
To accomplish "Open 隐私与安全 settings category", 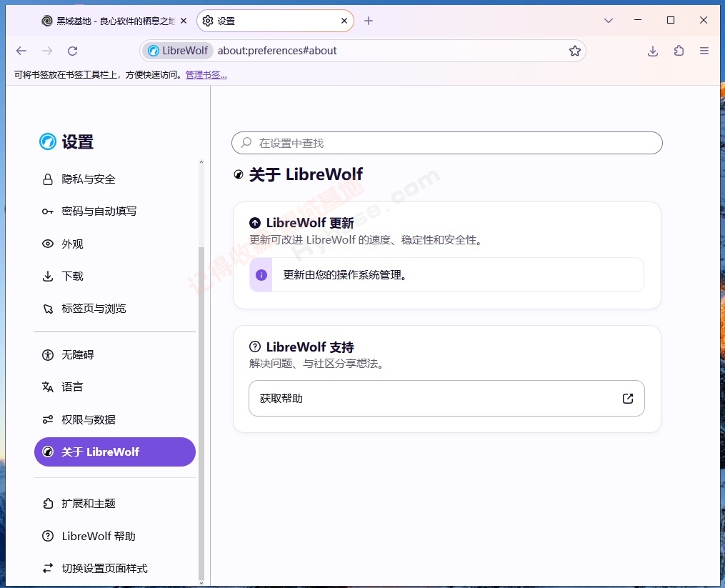I will click(115, 179).
